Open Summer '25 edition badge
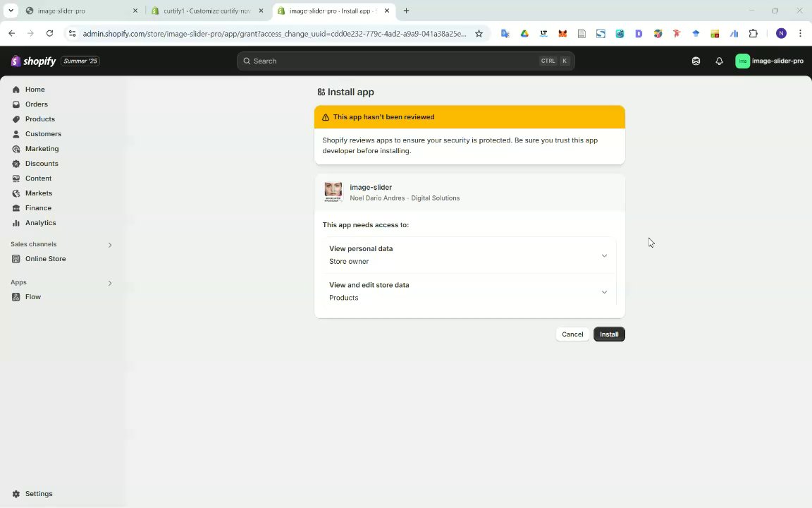 point(80,61)
